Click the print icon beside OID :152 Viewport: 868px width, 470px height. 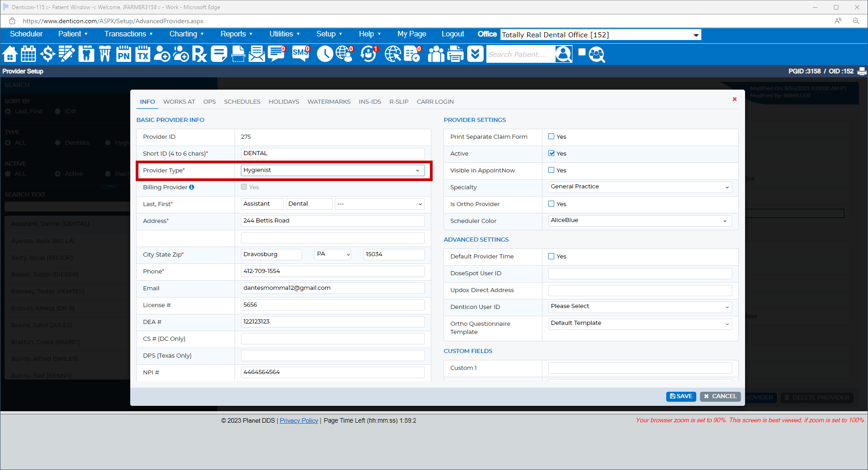coord(862,71)
